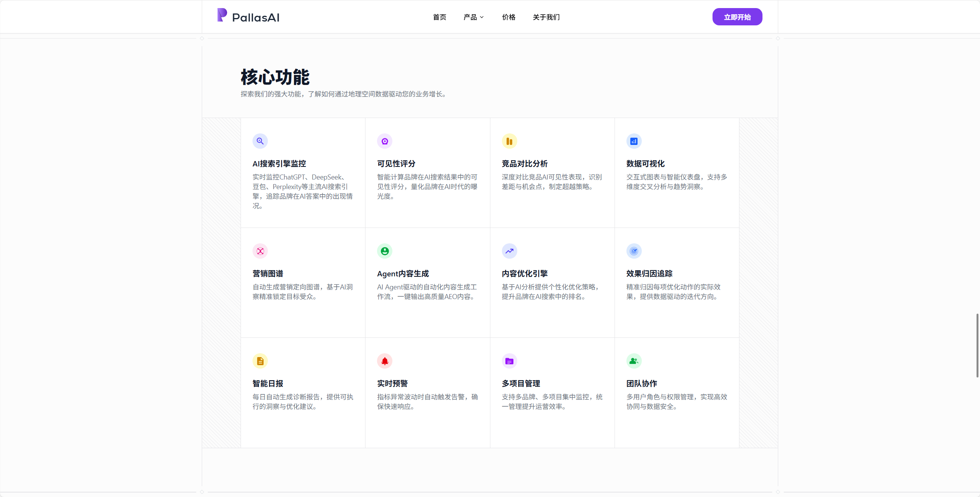Select the yellow bars icon for 竞品对比分析

coord(509,141)
